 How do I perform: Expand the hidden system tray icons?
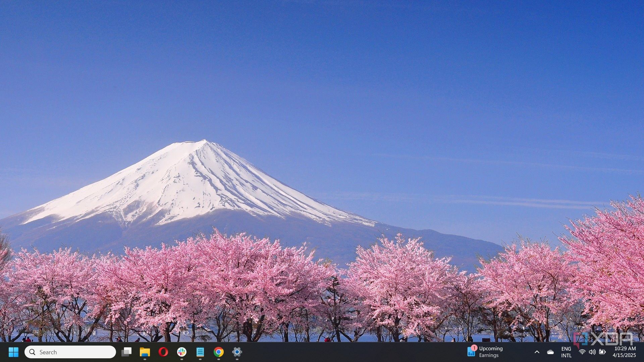(537, 352)
